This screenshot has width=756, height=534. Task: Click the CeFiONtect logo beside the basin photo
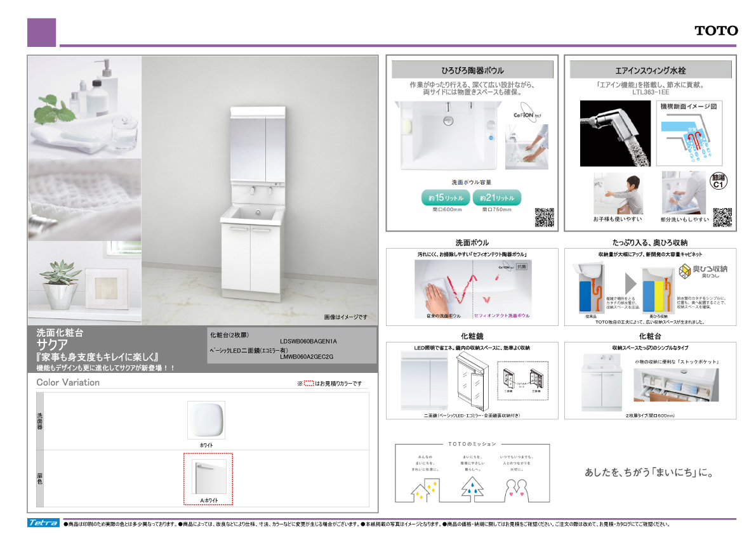tap(526, 114)
